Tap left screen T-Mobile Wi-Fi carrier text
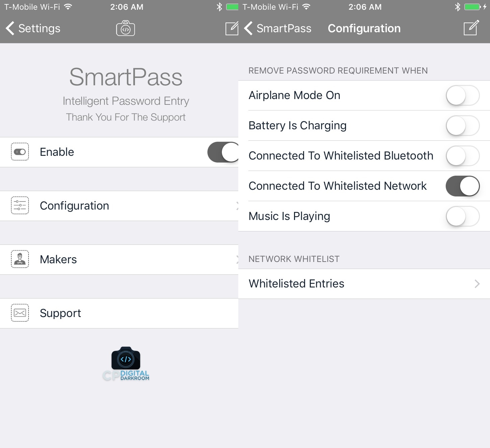Image resolution: width=490 pixels, height=448 pixels. click(32, 7)
